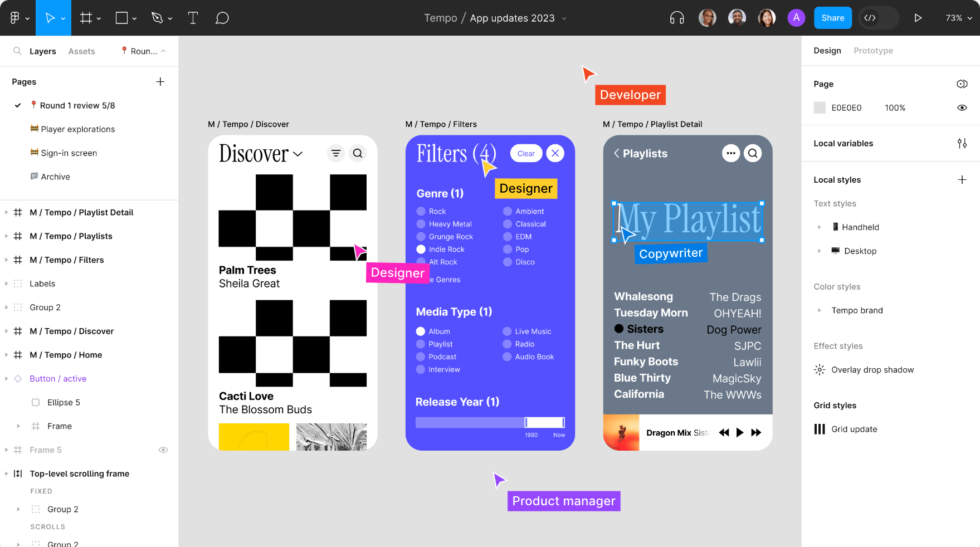The width and height of the screenshot is (980, 547).
Task: Switch to the Prototype tab
Action: [x=873, y=50]
